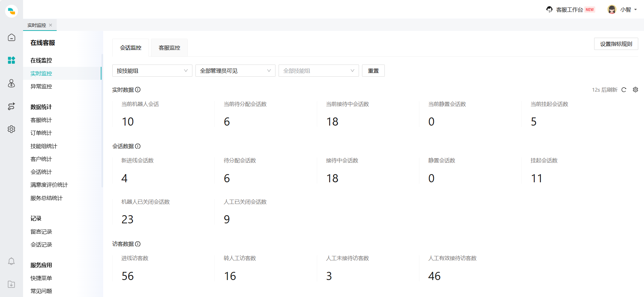This screenshot has height=297, width=644.
Task: Click the 人工有效接待访客数 value 46
Action: (x=434, y=276)
